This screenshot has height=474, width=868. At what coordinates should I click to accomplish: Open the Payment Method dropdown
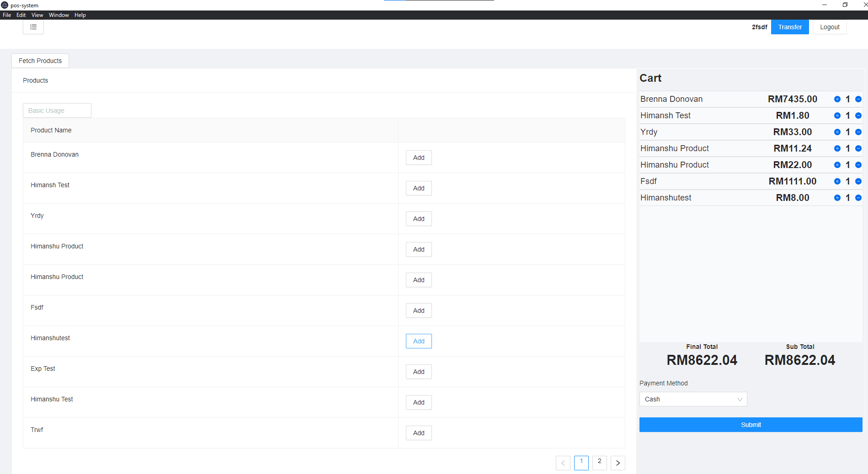pyautogui.click(x=693, y=399)
